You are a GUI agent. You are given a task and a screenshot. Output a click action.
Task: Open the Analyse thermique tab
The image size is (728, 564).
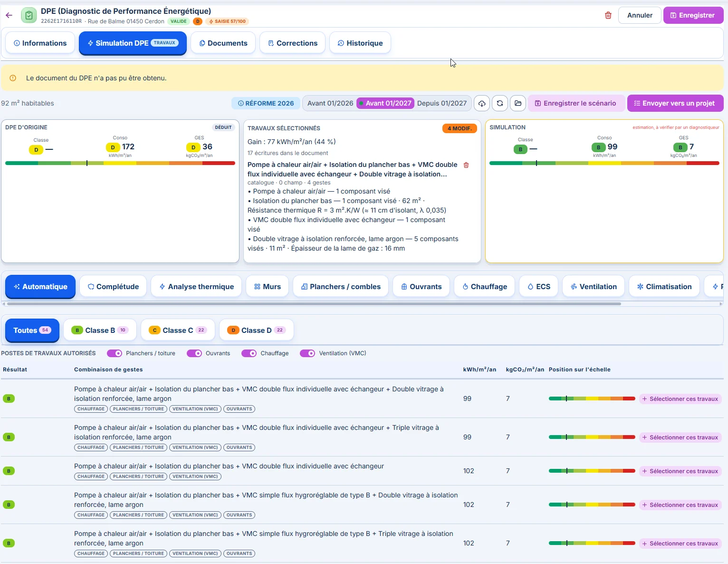point(196,287)
